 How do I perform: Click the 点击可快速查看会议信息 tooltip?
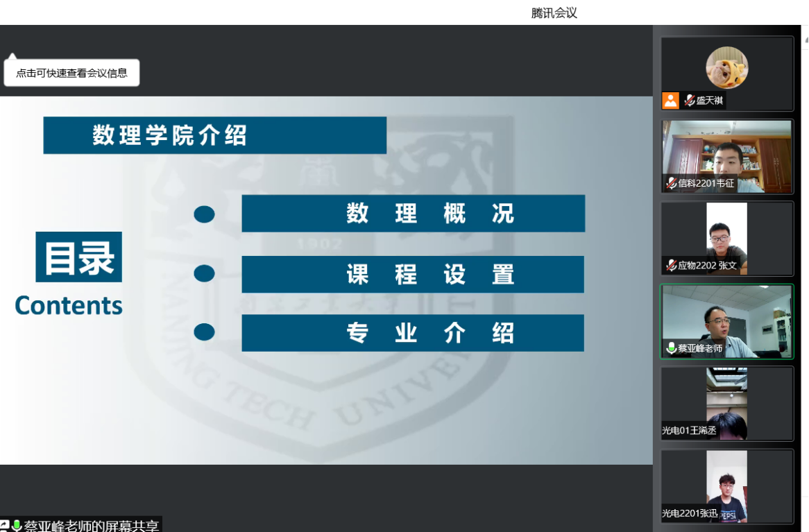click(x=71, y=73)
